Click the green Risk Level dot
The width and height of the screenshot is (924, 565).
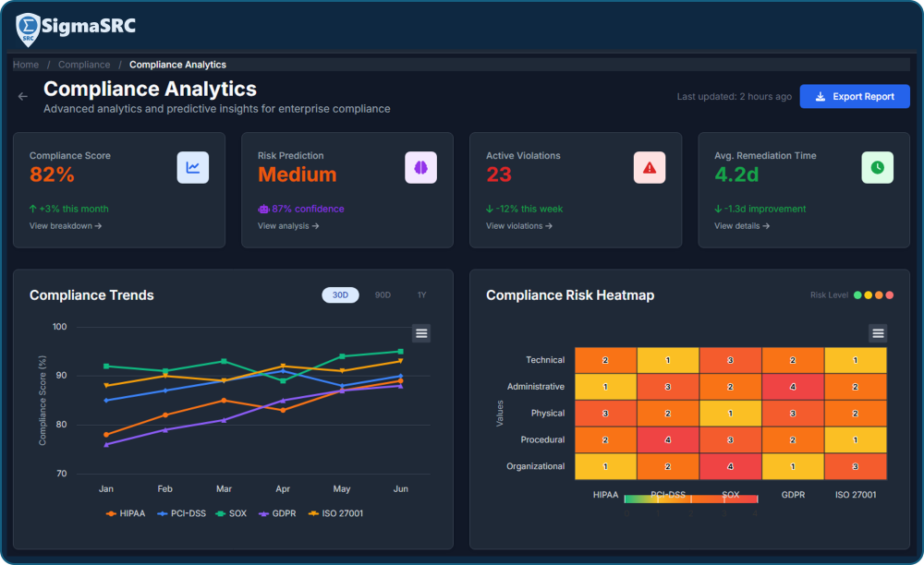pos(857,295)
